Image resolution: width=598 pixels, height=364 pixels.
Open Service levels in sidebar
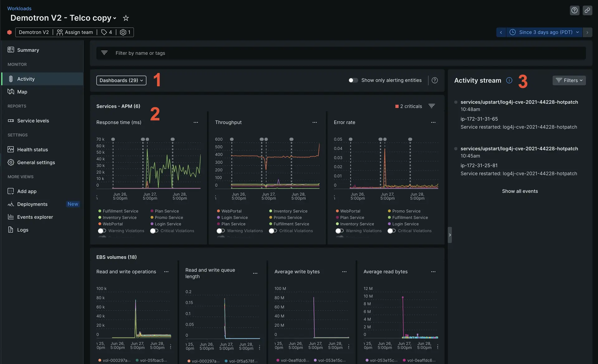point(33,121)
